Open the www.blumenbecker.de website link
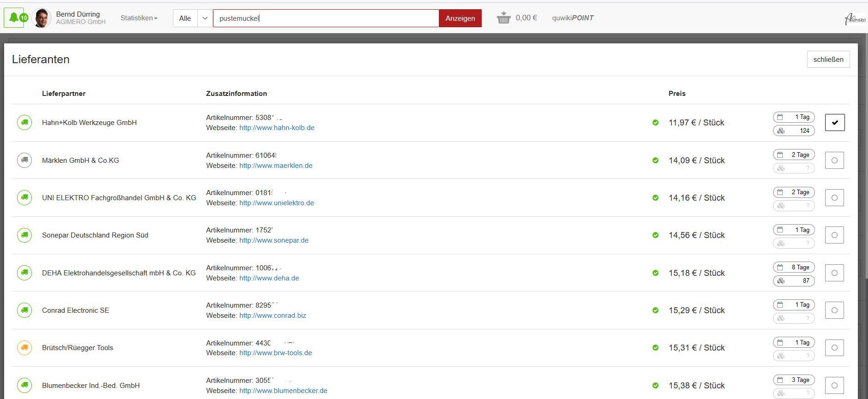This screenshot has height=399, width=868. pos(283,391)
